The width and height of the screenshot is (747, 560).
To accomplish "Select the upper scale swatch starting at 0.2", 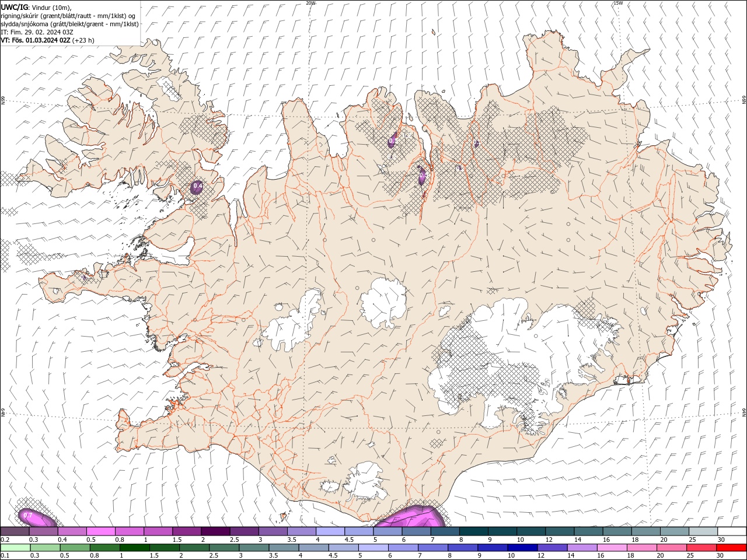I will point(15,531).
